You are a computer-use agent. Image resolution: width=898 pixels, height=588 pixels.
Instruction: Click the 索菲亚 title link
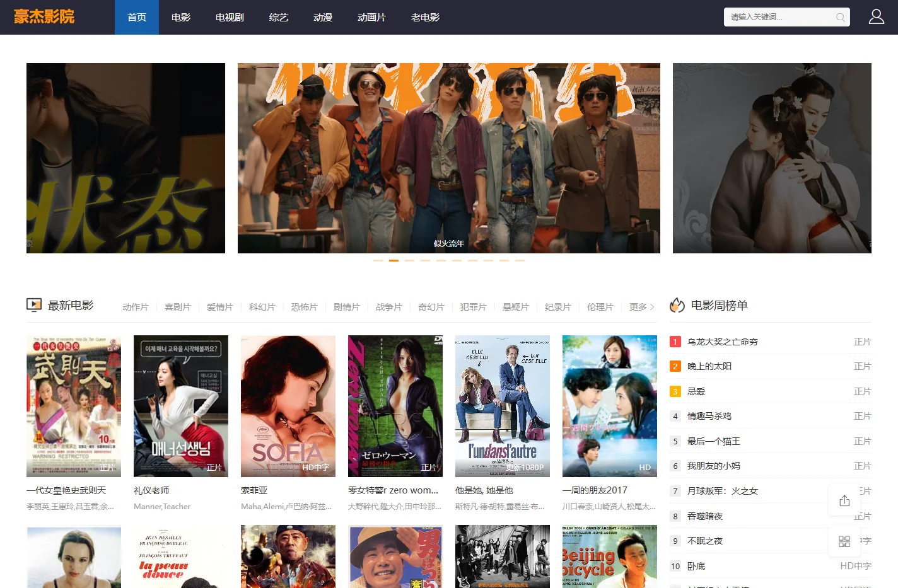[x=254, y=490]
